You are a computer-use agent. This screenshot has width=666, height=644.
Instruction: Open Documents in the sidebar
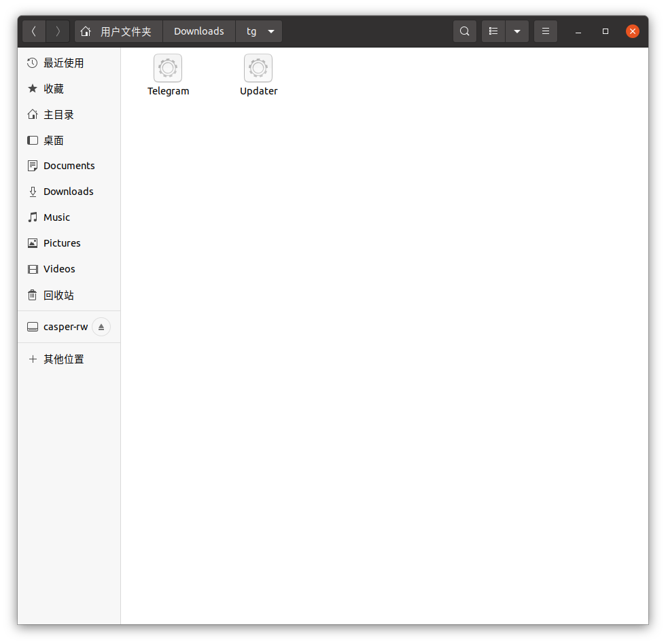69,166
